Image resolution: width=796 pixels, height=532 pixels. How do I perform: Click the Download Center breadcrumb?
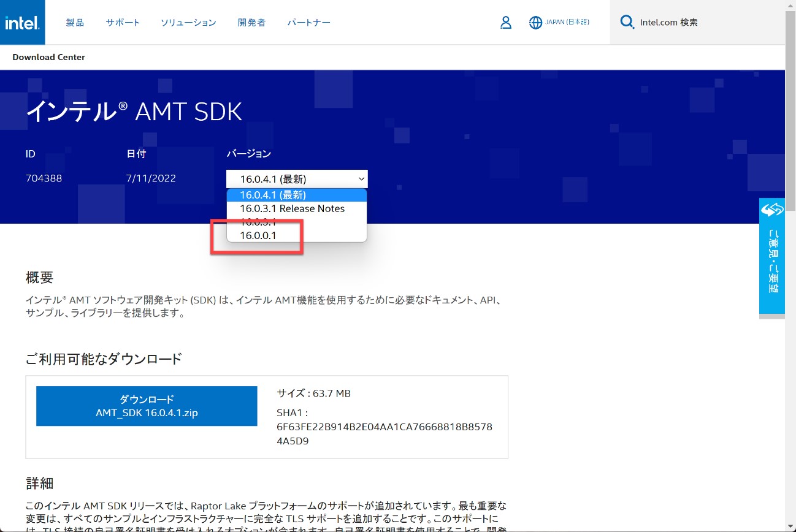[48, 57]
